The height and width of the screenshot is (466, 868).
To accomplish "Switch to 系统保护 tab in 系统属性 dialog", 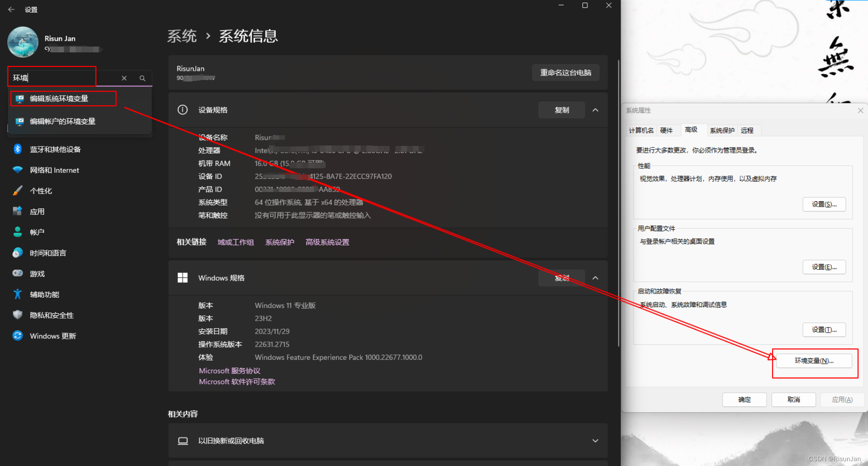I will point(722,130).
